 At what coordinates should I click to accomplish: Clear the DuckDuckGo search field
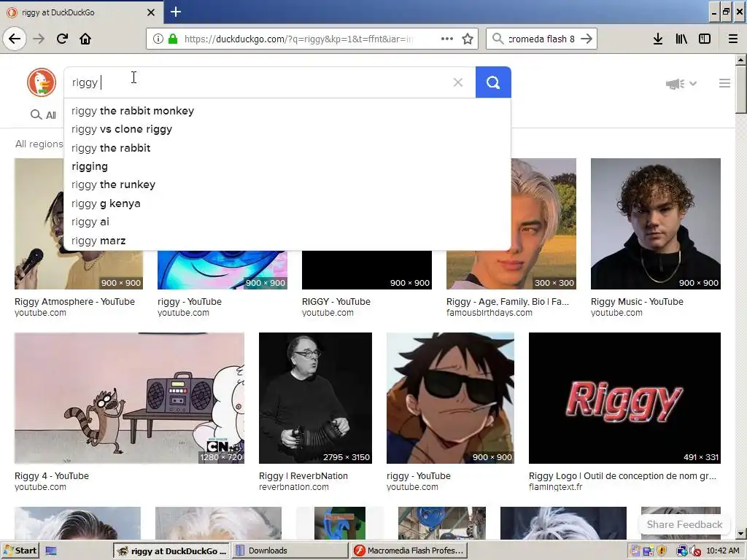pyautogui.click(x=458, y=82)
